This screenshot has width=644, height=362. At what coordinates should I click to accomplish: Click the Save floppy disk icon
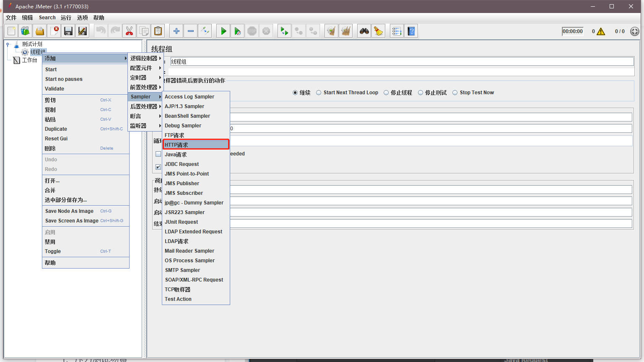(x=68, y=31)
